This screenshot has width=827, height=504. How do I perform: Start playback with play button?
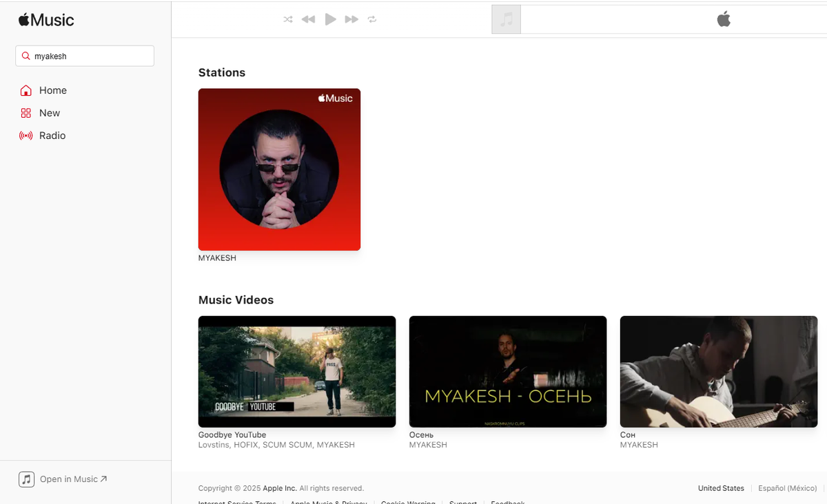coord(330,19)
